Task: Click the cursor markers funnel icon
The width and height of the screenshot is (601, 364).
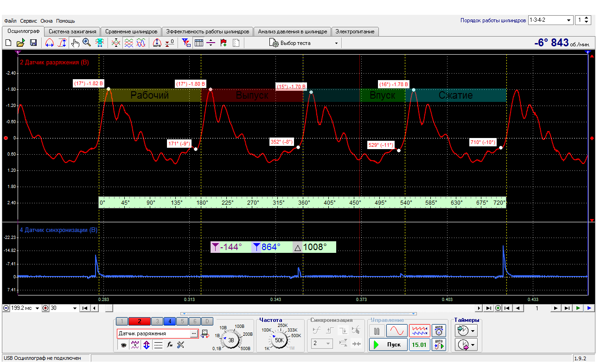Action: (186, 43)
